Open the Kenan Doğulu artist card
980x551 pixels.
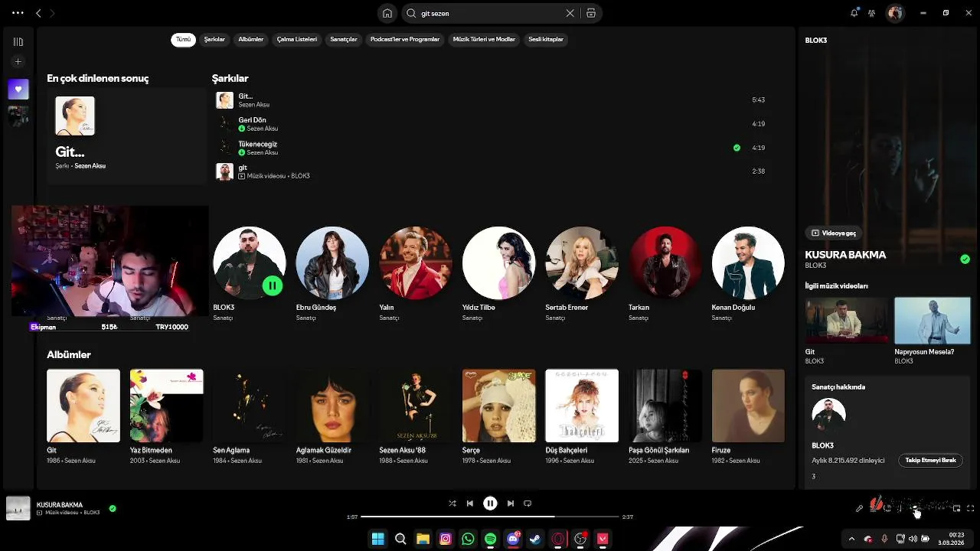(x=748, y=272)
